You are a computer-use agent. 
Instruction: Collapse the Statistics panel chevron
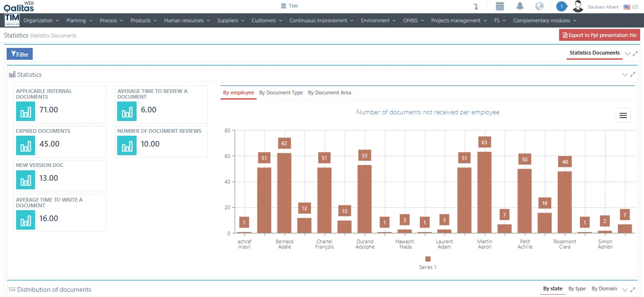click(x=625, y=74)
